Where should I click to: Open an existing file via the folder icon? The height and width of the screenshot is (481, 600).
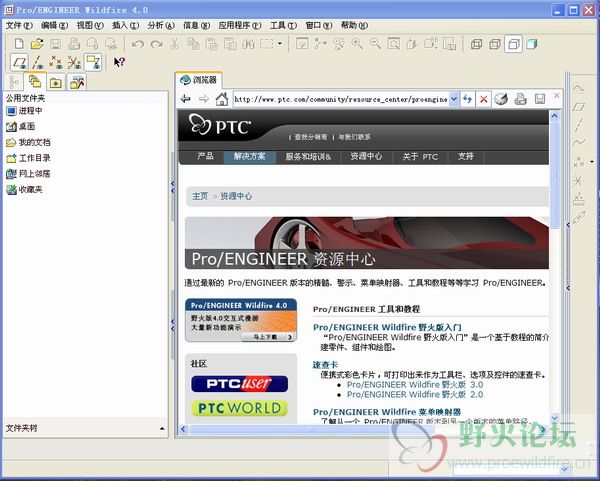coord(37,44)
